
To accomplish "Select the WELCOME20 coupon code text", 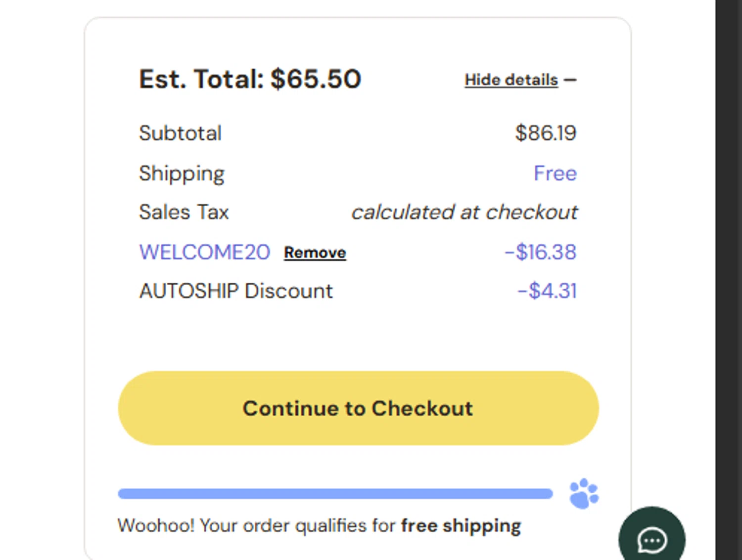I will pos(204,252).
